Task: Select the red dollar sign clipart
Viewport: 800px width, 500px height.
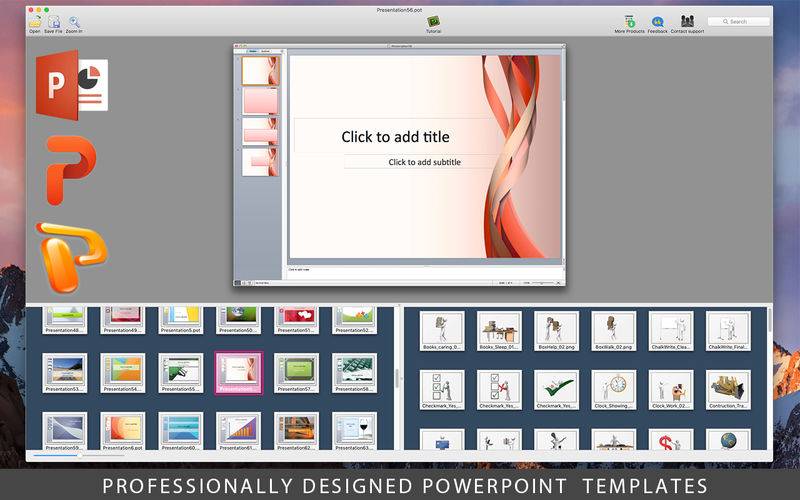Action: coord(671,440)
